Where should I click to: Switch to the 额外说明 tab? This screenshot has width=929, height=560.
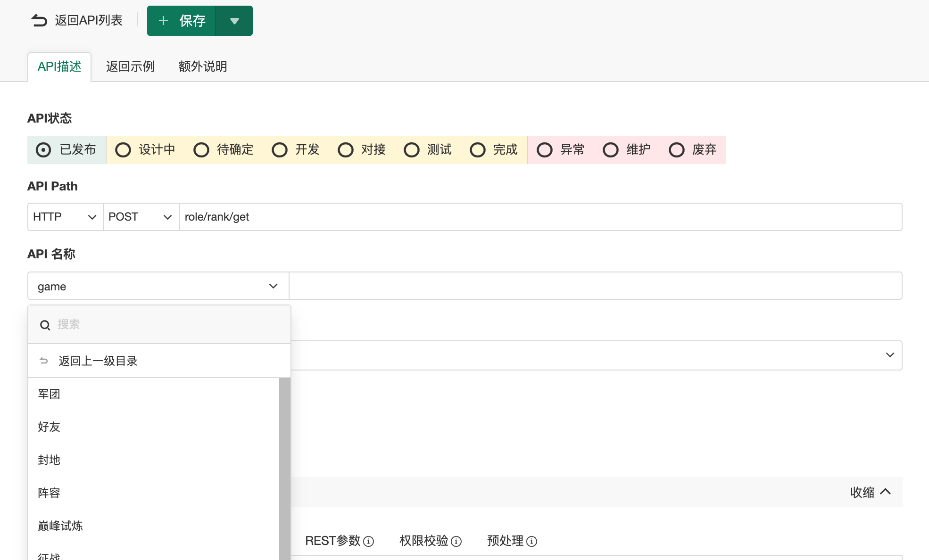203,66
